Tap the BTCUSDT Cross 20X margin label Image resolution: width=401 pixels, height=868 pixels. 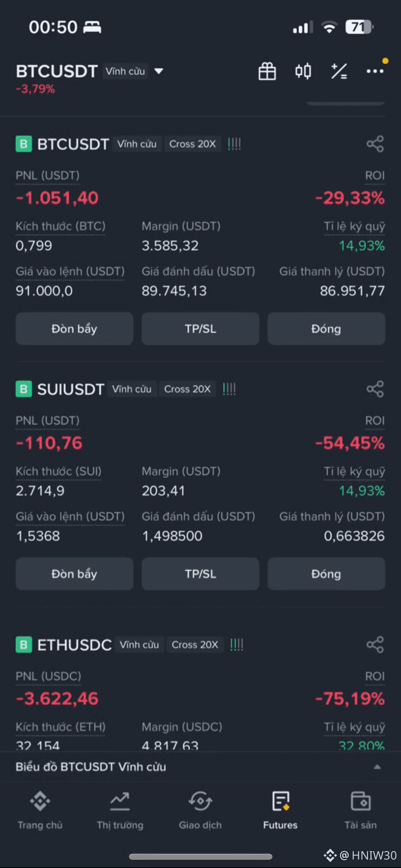point(192,144)
